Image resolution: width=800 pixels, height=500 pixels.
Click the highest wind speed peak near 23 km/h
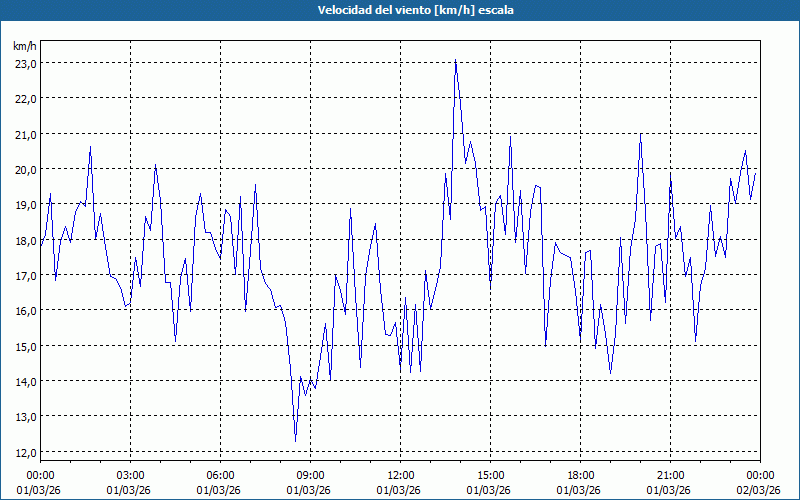(x=456, y=61)
